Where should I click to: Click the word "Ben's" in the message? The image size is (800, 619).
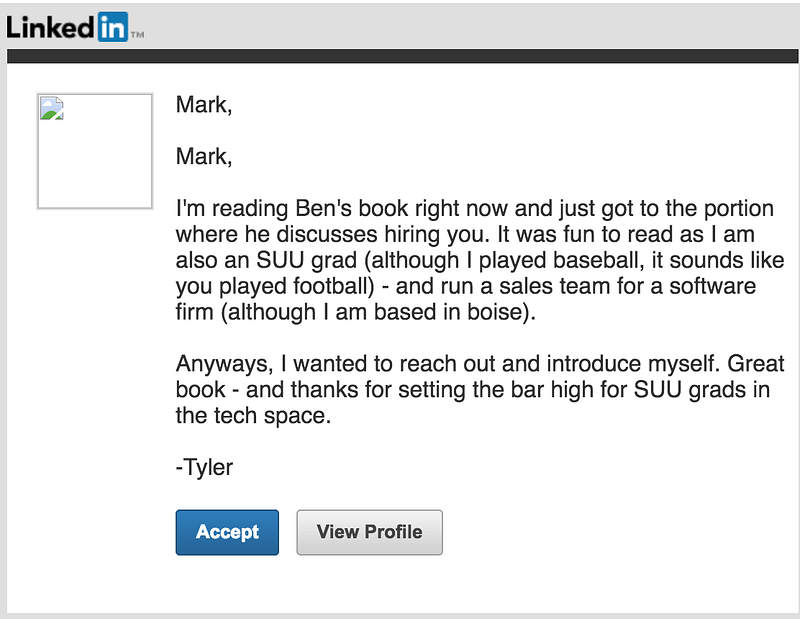click(x=323, y=210)
